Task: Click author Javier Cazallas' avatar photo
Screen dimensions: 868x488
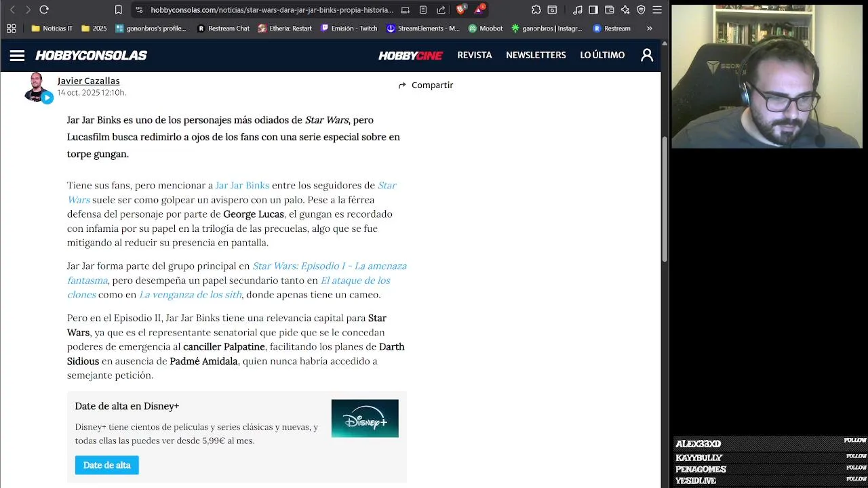Action: click(x=37, y=87)
